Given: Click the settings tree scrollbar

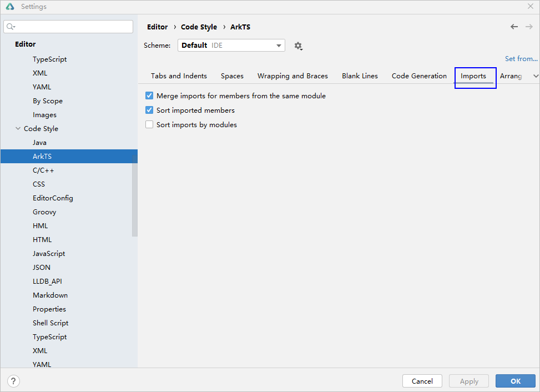Looking at the screenshot, I should point(135,194).
